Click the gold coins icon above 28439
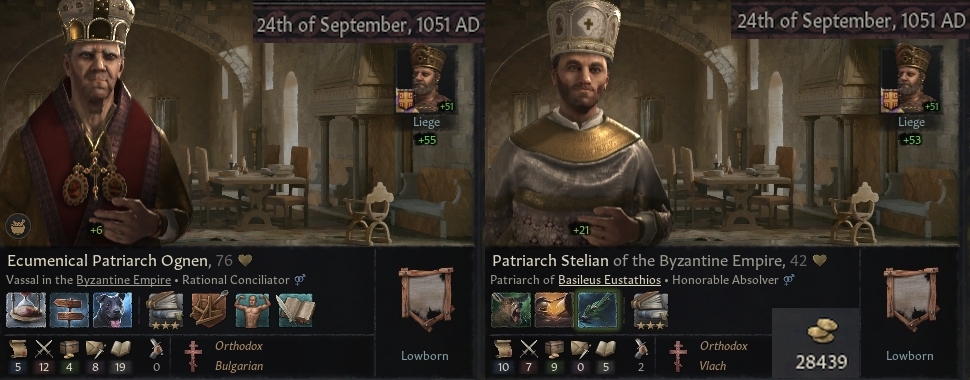 [822, 330]
